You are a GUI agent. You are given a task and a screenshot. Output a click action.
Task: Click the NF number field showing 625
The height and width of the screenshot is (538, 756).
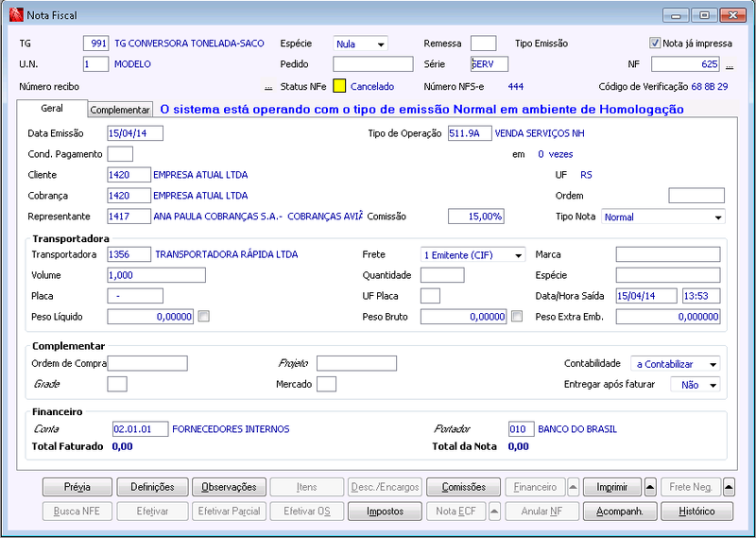[x=687, y=64]
